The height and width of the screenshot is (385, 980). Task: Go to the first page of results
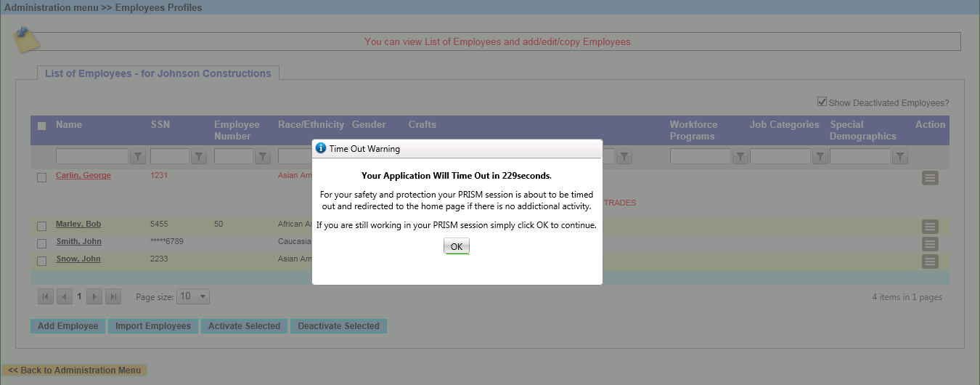click(46, 296)
